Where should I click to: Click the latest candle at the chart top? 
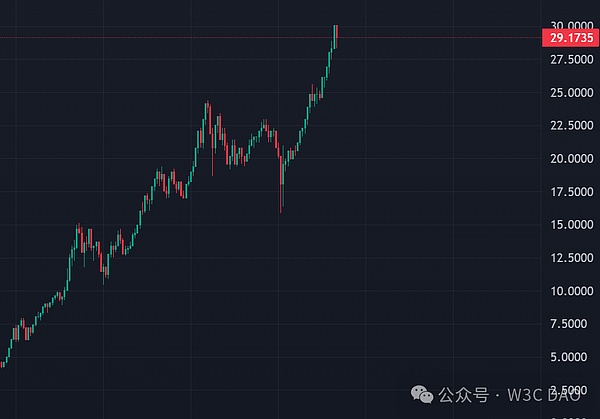pos(336,33)
